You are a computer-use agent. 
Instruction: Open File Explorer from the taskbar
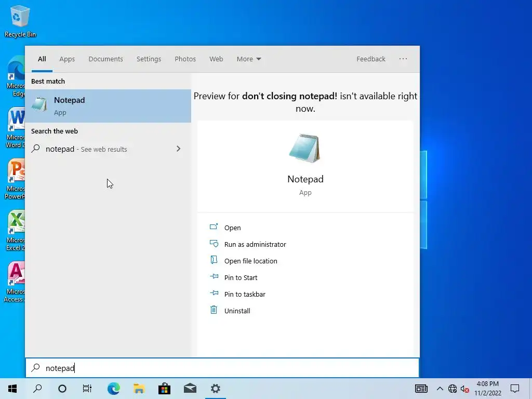(x=139, y=389)
